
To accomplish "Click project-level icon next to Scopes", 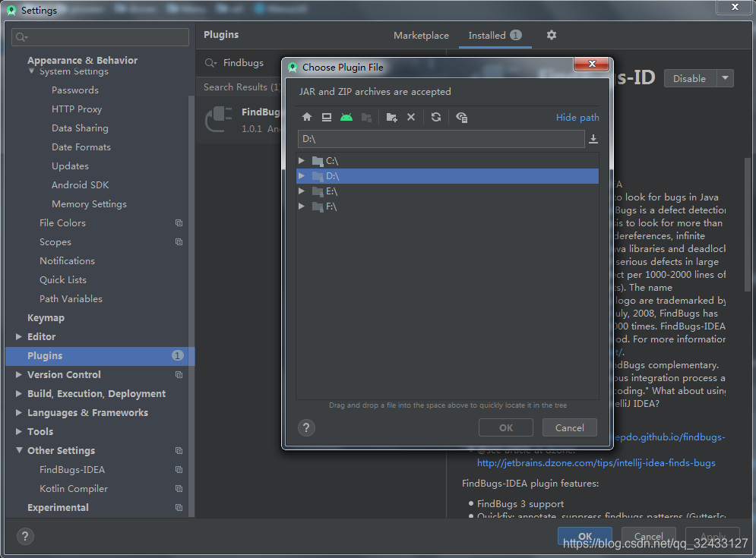I will tap(179, 242).
